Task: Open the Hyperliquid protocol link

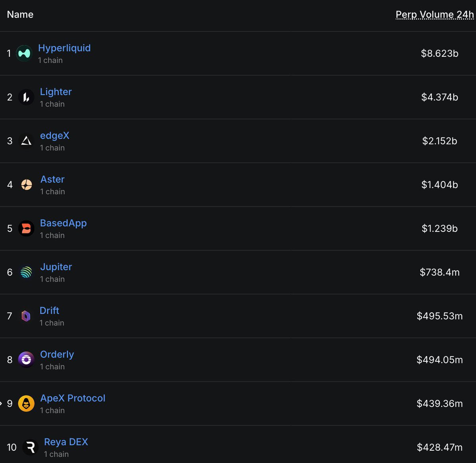Action: [64, 48]
